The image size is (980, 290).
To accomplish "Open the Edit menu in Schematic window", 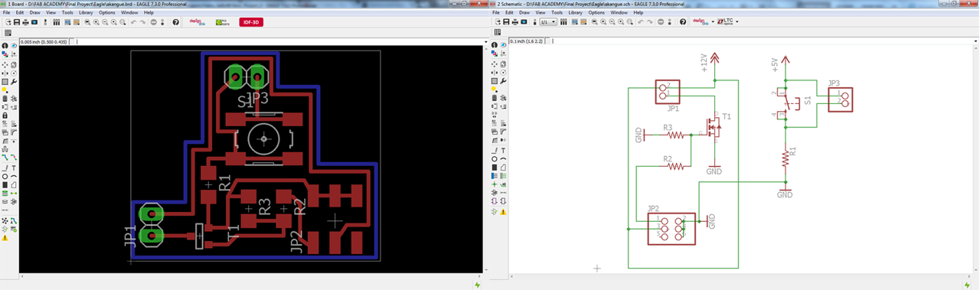I will pos(509,12).
